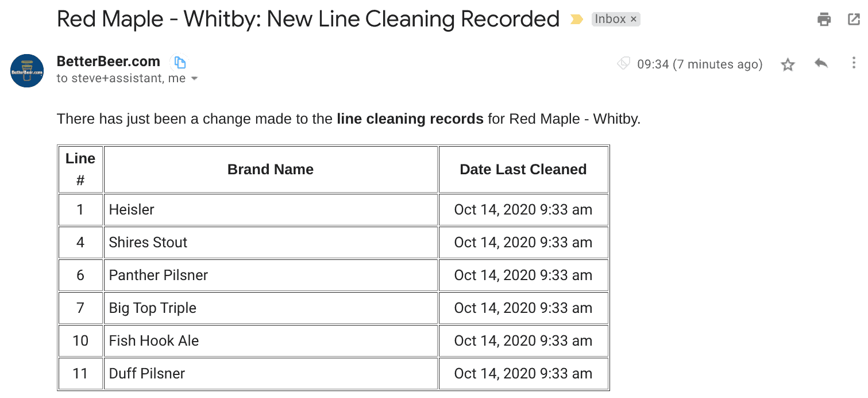This screenshot has height=398, width=868.
Task: Click the blue copy icon beside sender name
Action: 180,62
